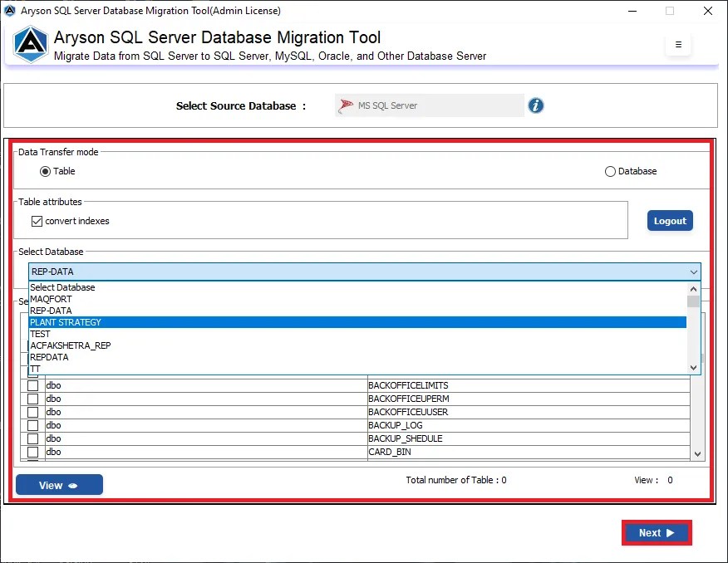Click the small Aryson icon in title bar
The height and width of the screenshot is (563, 728).
9,10
